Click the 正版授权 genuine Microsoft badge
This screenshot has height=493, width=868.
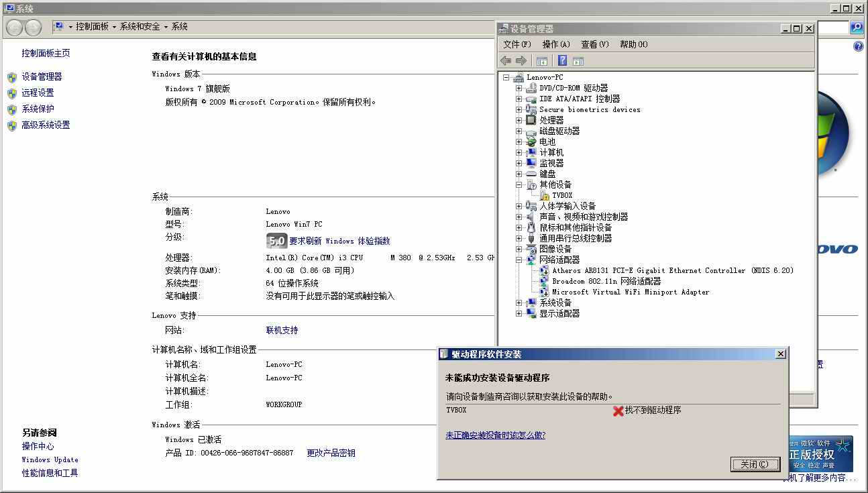(820, 454)
